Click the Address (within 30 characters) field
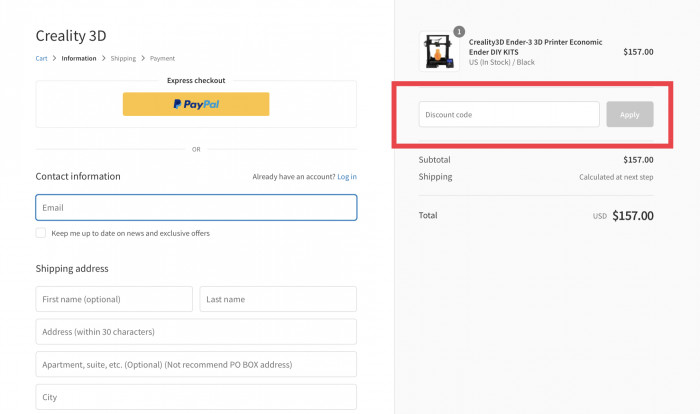 pos(196,332)
